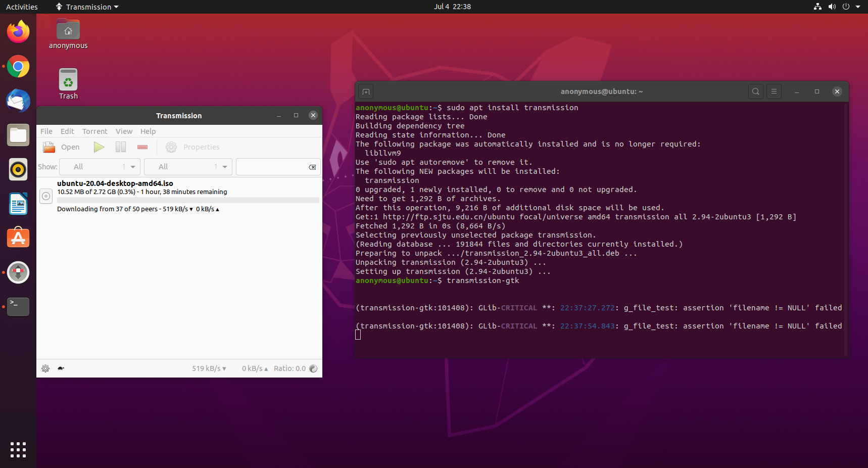This screenshot has height=468, width=868.
Task: Open a torrent file in Transmission
Action: (61, 147)
